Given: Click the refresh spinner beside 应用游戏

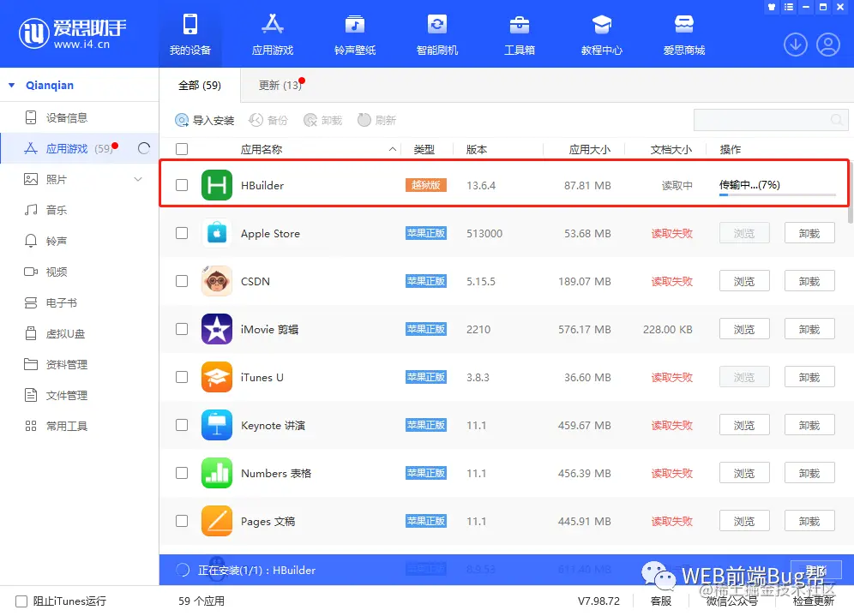Looking at the screenshot, I should [144, 148].
